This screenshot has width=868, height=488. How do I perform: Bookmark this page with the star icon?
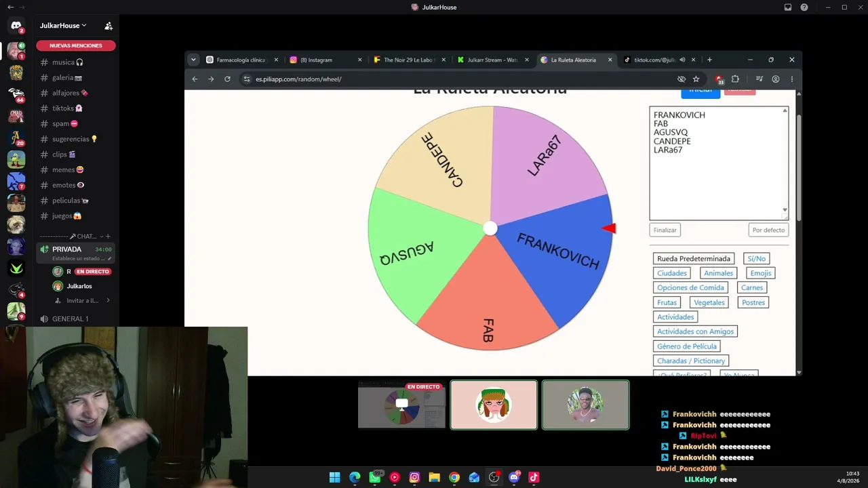[696, 79]
